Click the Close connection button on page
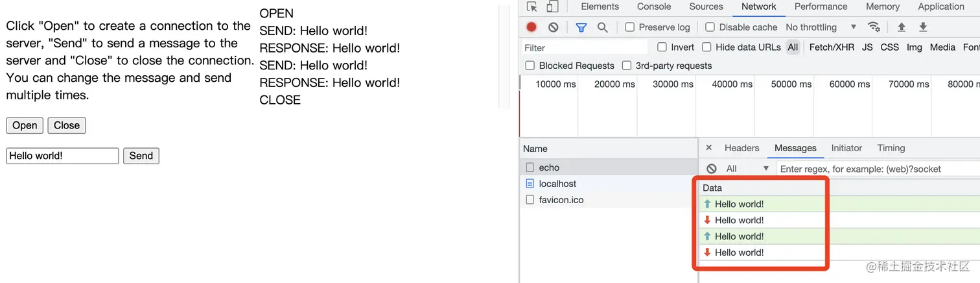Viewport: 980px width, 283px height. (x=66, y=125)
